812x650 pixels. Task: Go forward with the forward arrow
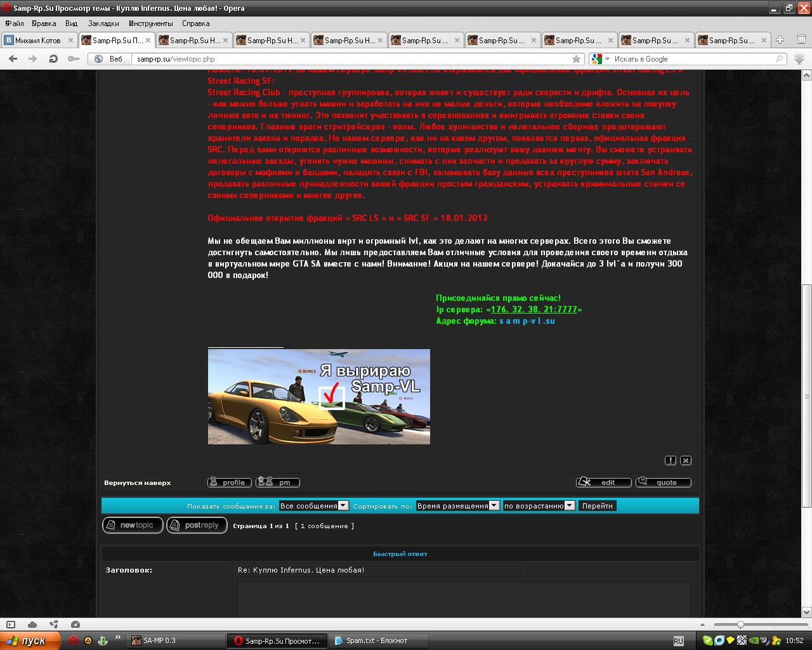33,59
